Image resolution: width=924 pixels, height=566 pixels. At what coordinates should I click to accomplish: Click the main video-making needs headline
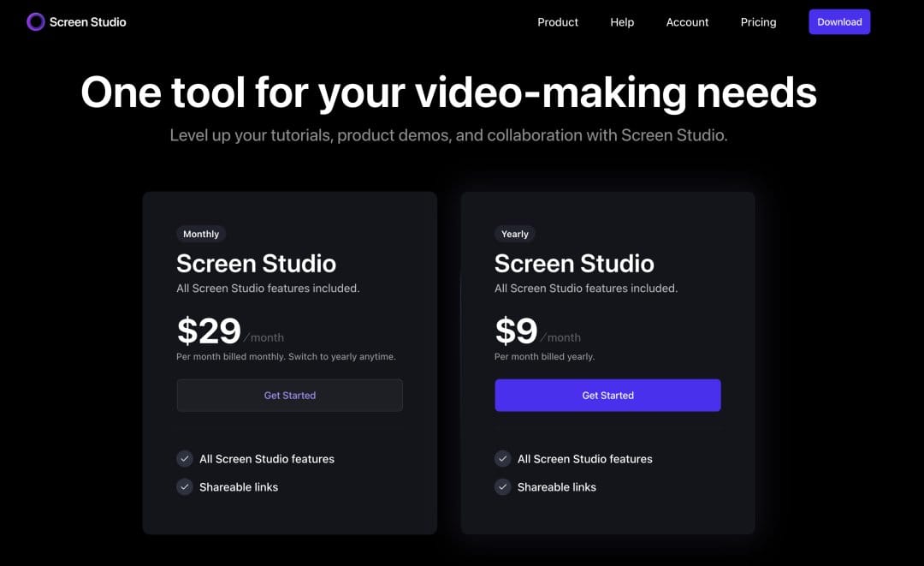(448, 92)
